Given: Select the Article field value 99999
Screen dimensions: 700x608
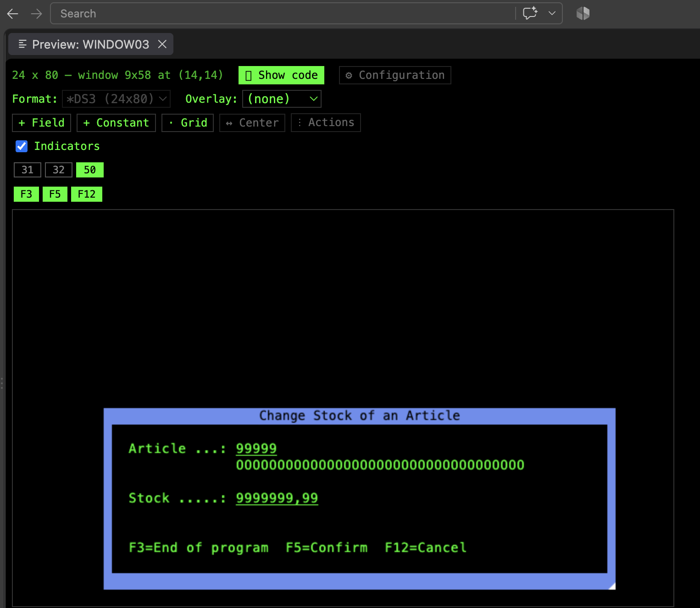Looking at the screenshot, I should [x=256, y=448].
